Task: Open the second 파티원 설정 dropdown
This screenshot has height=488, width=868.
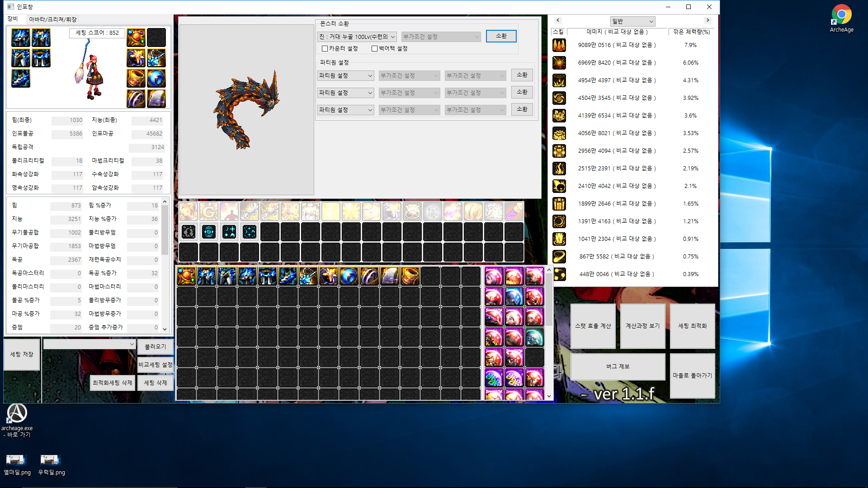Action: (x=345, y=93)
